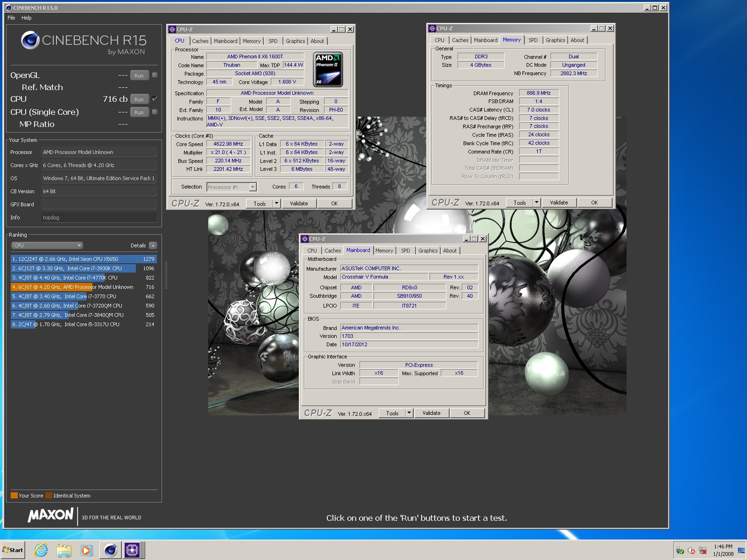Click Validate in mainboard CPU-Z window
The image size is (747, 560).
[431, 413]
